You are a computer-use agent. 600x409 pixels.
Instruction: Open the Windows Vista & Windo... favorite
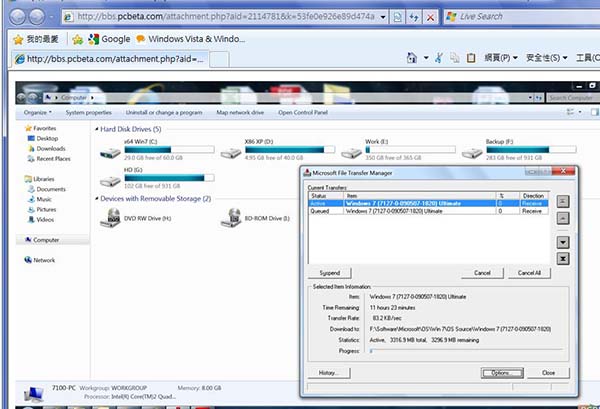coord(191,39)
